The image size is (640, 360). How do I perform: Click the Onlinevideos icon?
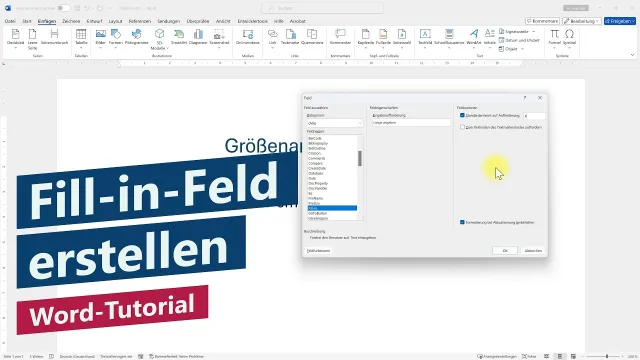(x=248, y=34)
